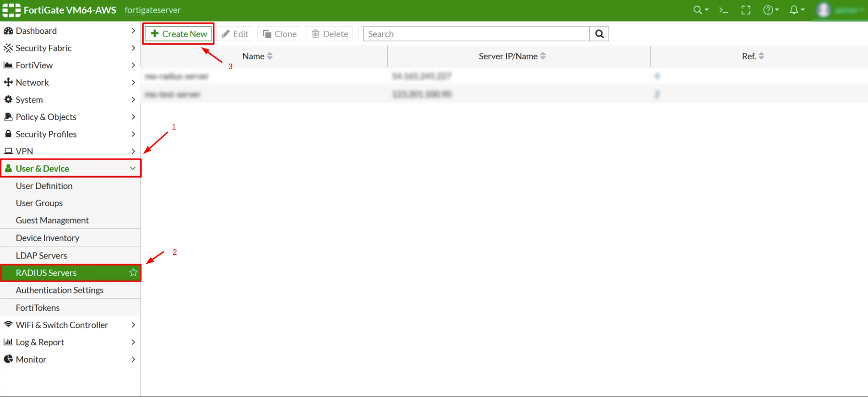The image size is (868, 397).
Task: Expand the Policy & Objects chevron
Action: (133, 117)
